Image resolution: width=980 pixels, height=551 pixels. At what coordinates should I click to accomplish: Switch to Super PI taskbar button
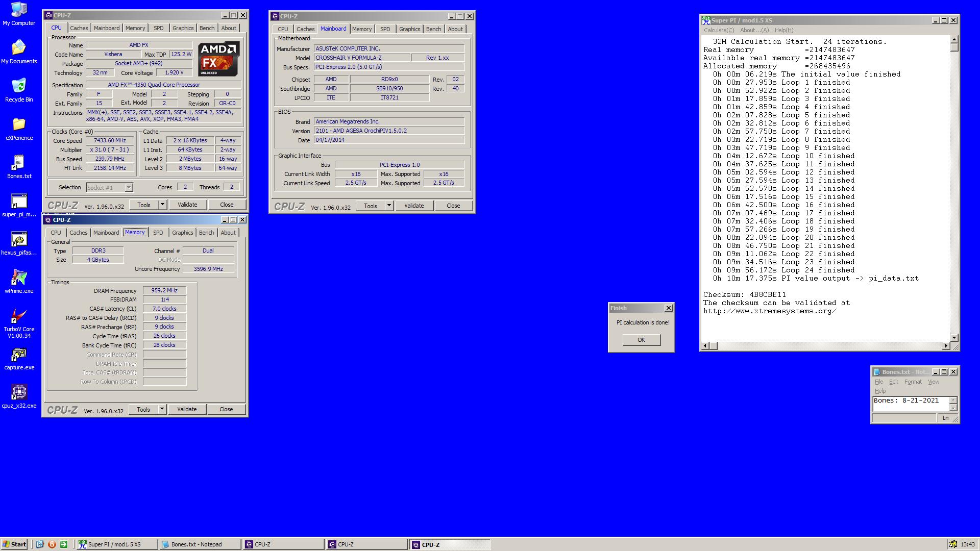pyautogui.click(x=117, y=544)
